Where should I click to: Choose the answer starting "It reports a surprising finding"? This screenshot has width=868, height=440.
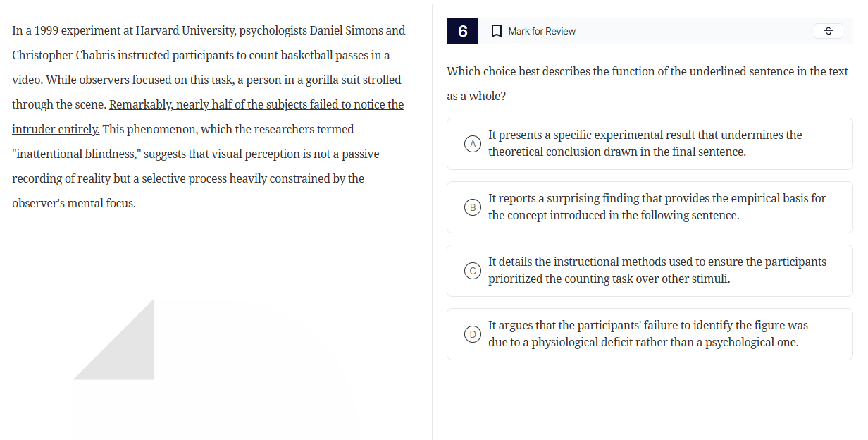click(657, 207)
